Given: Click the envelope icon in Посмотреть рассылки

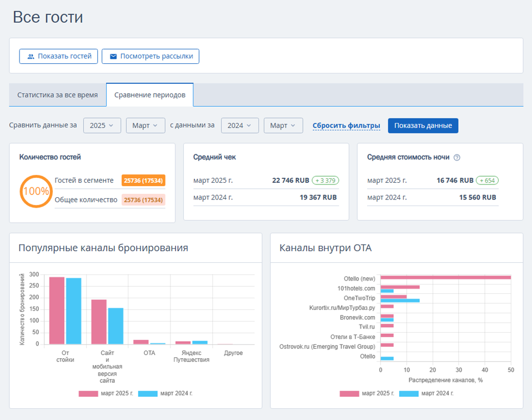Looking at the screenshot, I should click(x=113, y=56).
